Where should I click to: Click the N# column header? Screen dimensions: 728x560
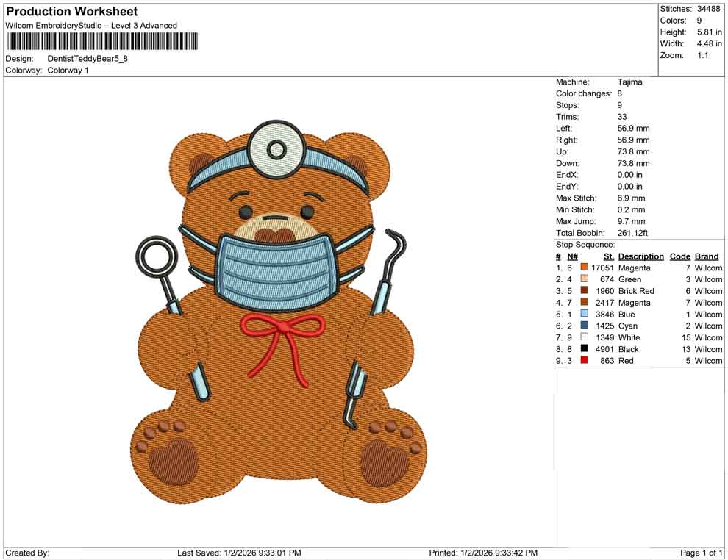click(572, 256)
